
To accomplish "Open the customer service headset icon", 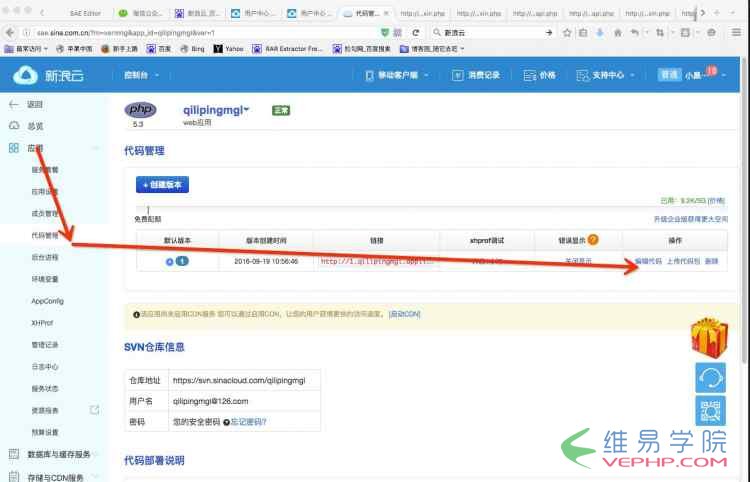I will (x=710, y=378).
